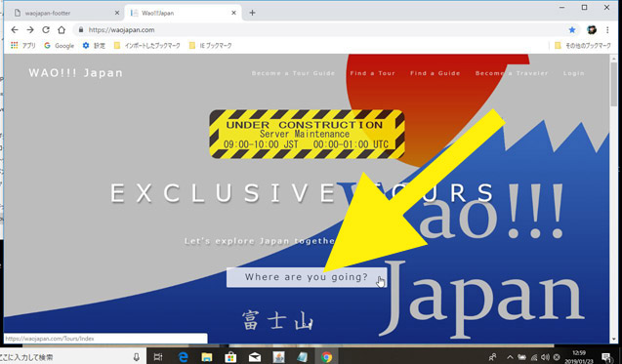Click the Become a Tour Guide link
The width and height of the screenshot is (622, 364).
click(x=293, y=73)
